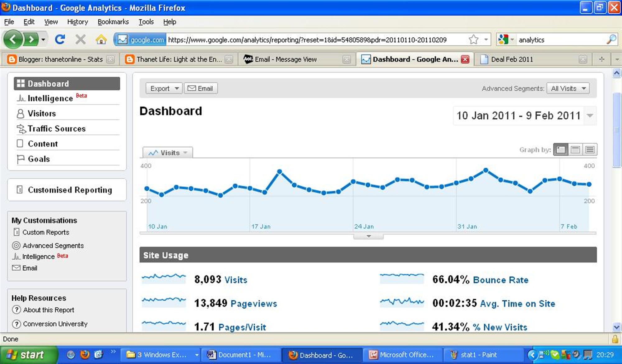This screenshot has height=364, width=622.
Task: Click the Firefox back arrow button
Action: [x=13, y=39]
